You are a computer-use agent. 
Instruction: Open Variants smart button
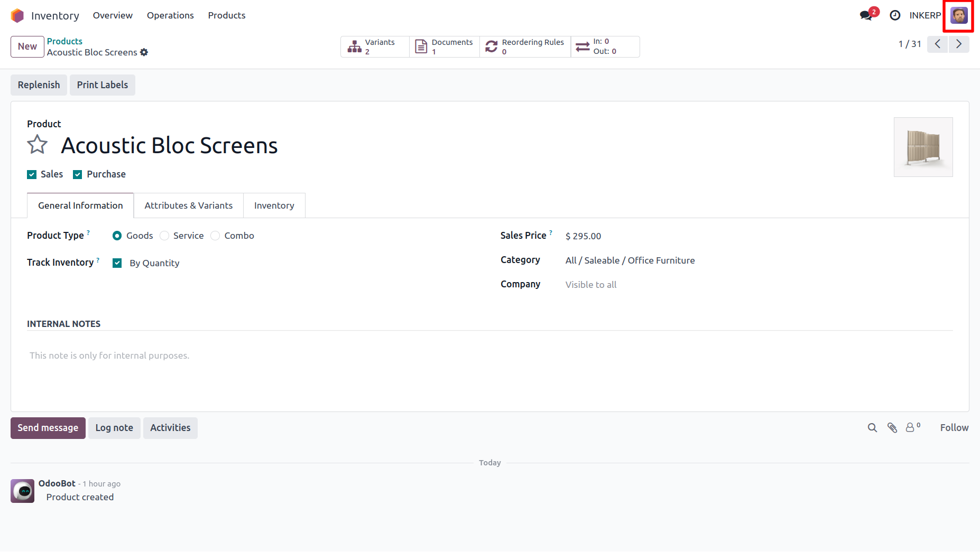[x=375, y=46]
